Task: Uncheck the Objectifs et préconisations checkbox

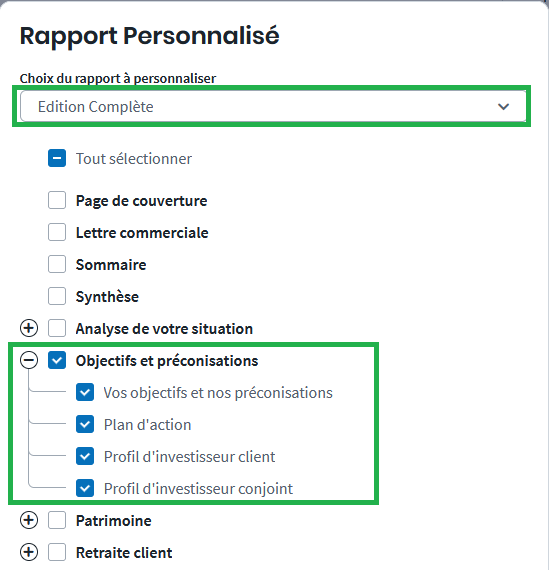Action: click(x=57, y=360)
